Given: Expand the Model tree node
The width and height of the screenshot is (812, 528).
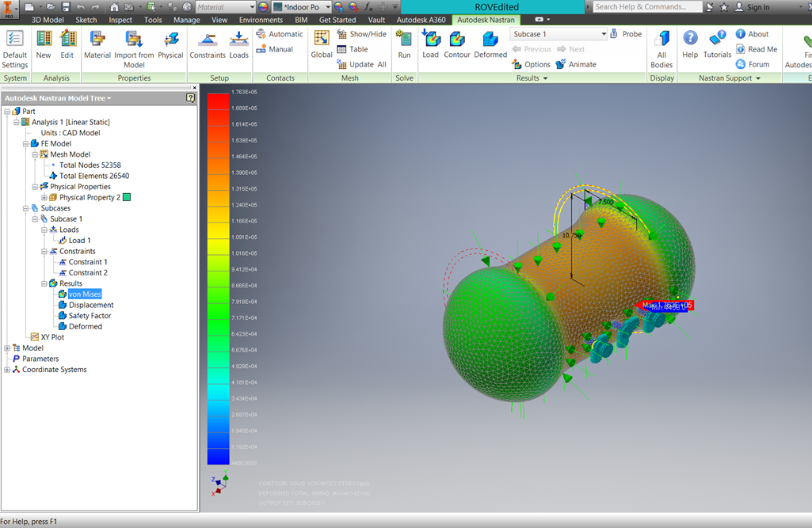Looking at the screenshot, I should click(x=6, y=348).
